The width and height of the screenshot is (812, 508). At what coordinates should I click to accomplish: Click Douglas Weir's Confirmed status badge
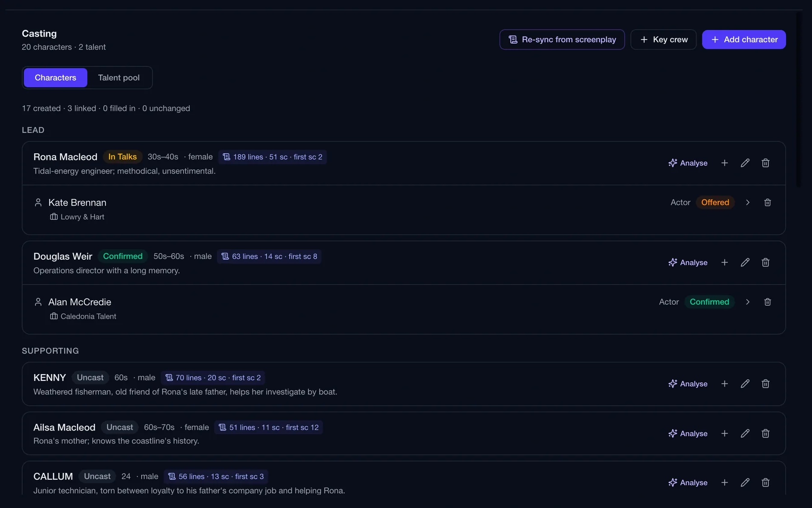point(123,256)
